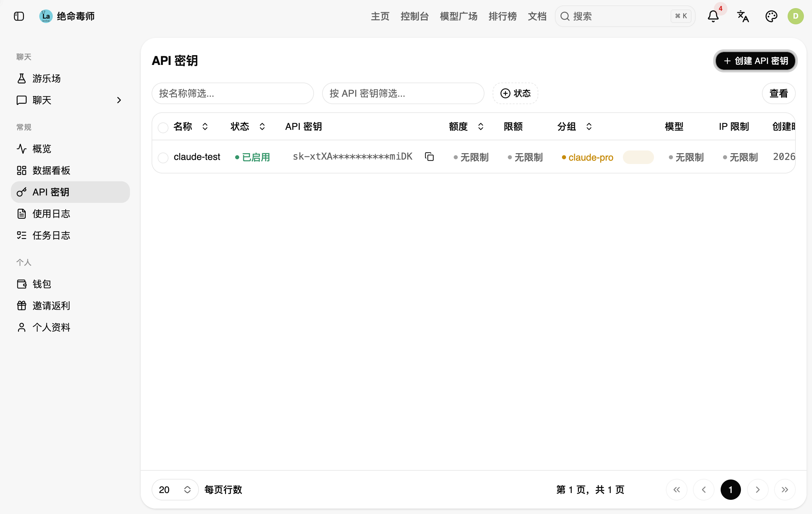Viewport: 812px width, 514px height.
Task: Open the notifications bell
Action: coord(713,16)
